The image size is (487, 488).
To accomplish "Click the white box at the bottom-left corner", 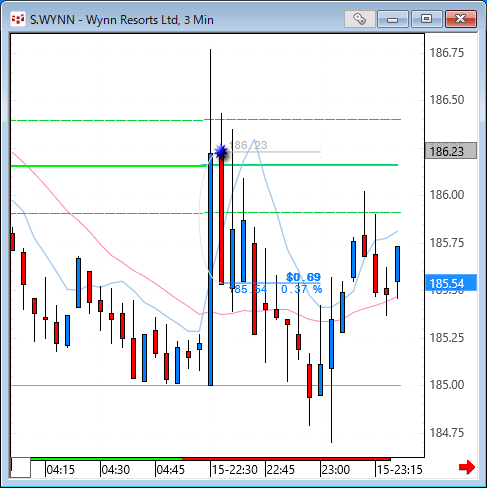I will coord(21,468).
